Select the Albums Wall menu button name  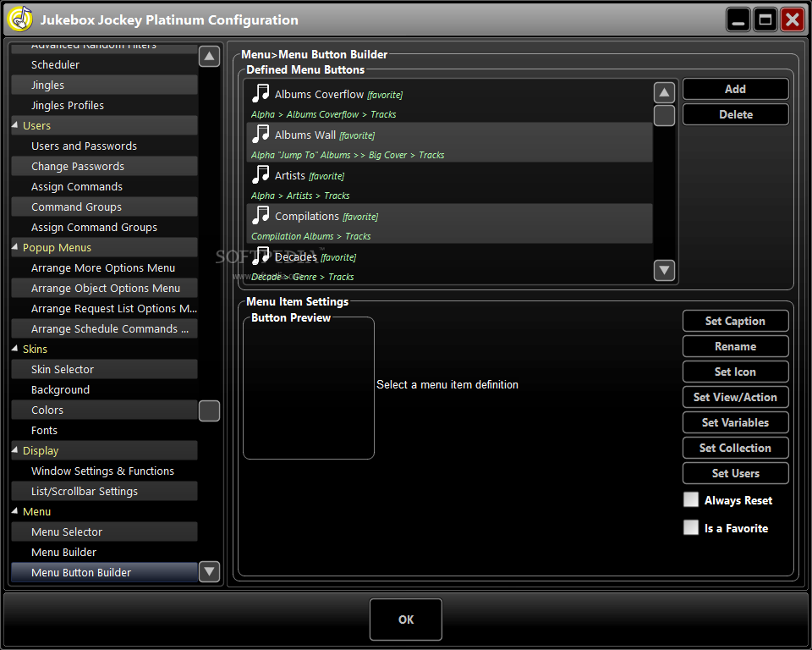[305, 135]
